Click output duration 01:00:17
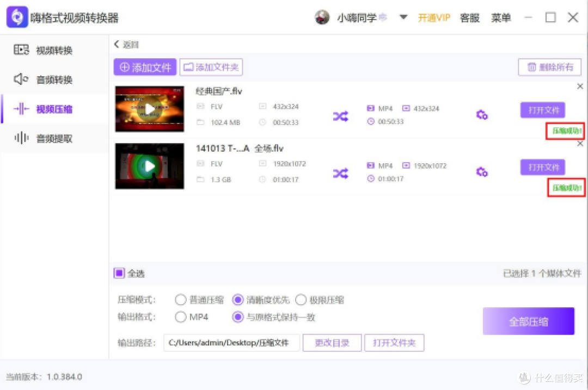The height and width of the screenshot is (390, 588). click(x=391, y=179)
